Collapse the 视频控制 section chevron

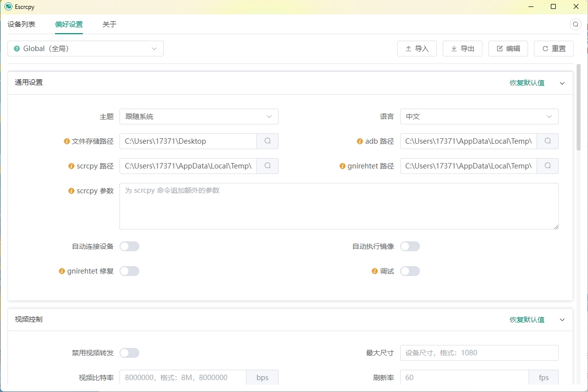coord(562,320)
